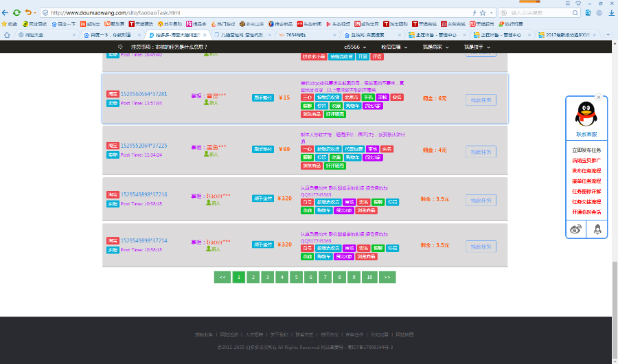The image size is (618, 364).
Task: Open the 发布任务流程 link in side panel
Action: tap(586, 170)
